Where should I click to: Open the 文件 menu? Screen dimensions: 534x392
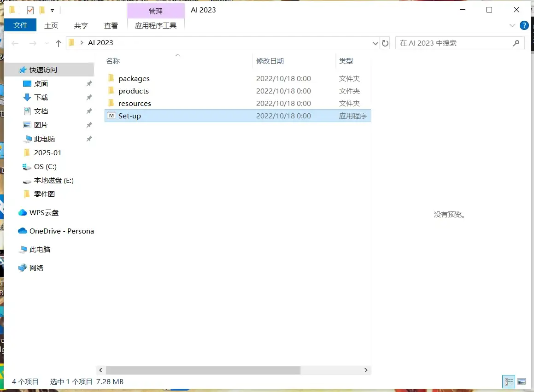20,25
